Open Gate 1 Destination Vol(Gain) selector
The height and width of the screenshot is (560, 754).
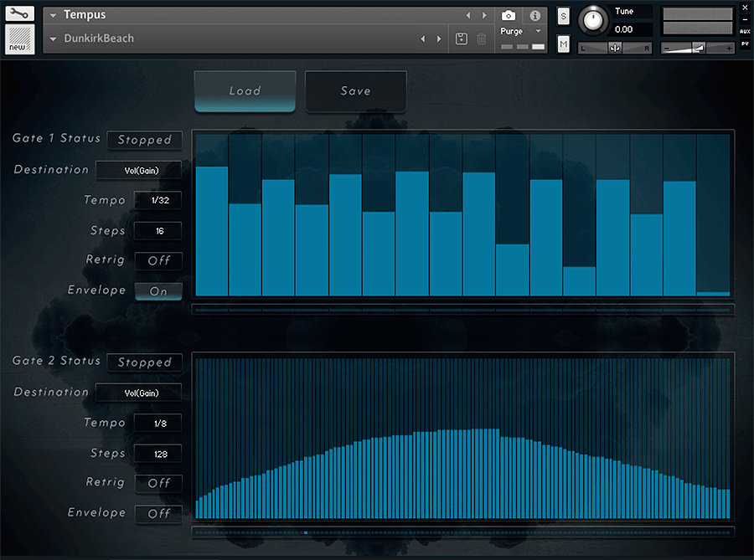pos(138,170)
